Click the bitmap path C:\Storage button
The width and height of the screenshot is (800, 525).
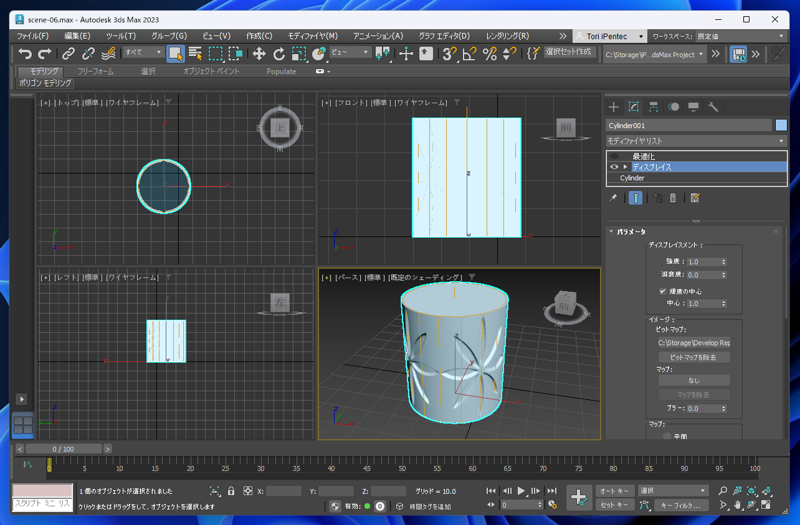694,343
